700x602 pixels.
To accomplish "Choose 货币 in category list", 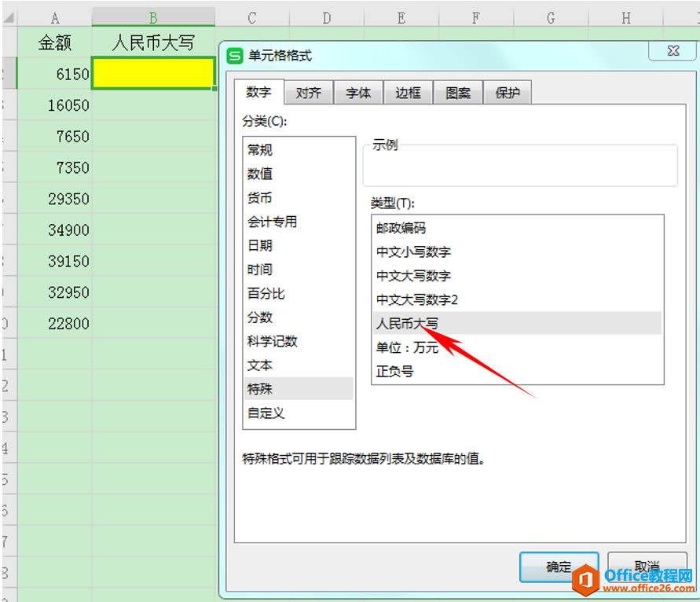I will click(x=299, y=197).
